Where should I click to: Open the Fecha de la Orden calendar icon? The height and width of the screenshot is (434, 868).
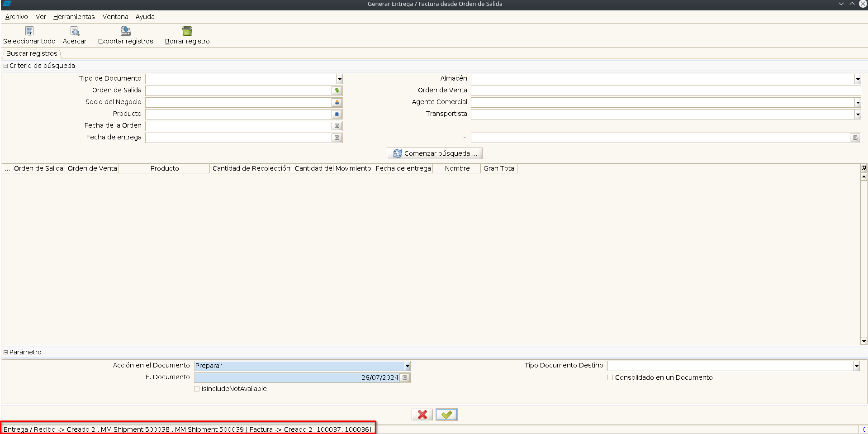point(337,126)
